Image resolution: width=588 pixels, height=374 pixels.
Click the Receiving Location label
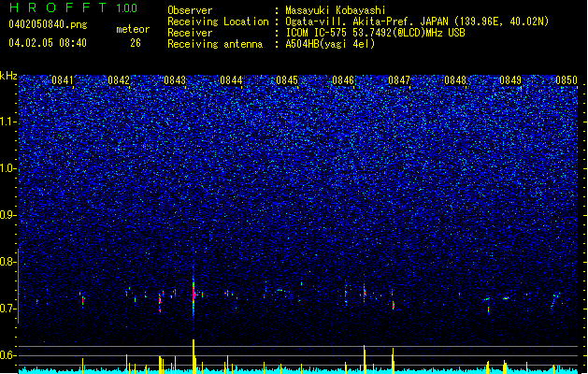pyautogui.click(x=218, y=22)
